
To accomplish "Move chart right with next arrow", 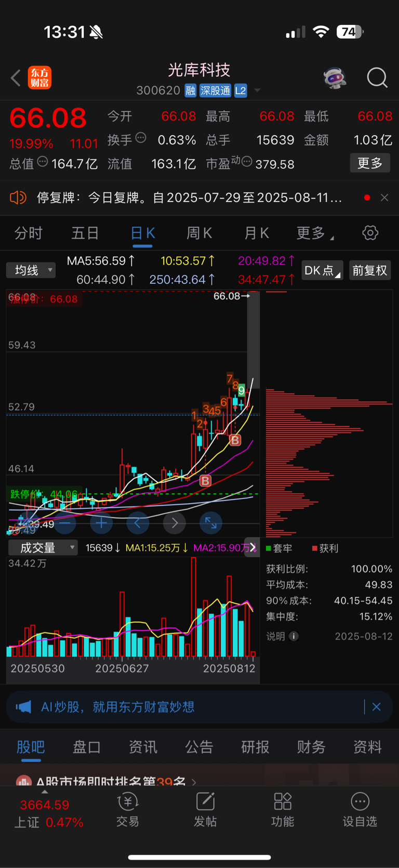I will [175, 523].
